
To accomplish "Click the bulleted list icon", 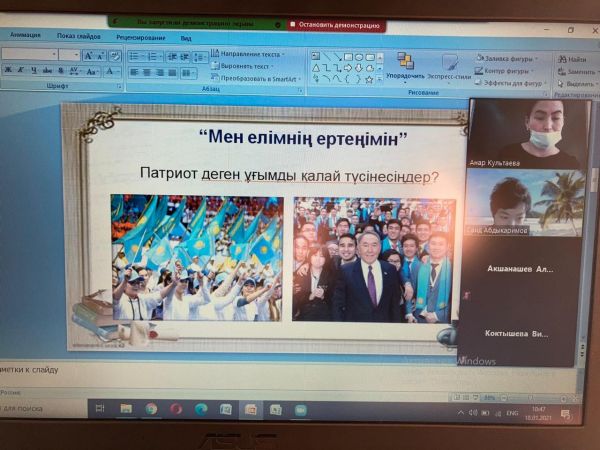I will pyautogui.click(x=135, y=56).
